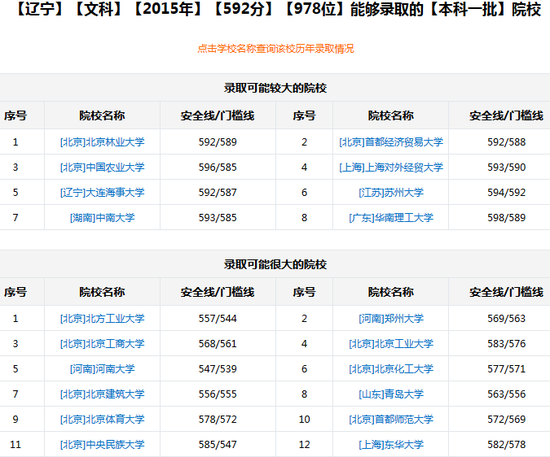550x457 pixels.
Task: Click the section header 录取可能很大的院校
Action: (276, 264)
